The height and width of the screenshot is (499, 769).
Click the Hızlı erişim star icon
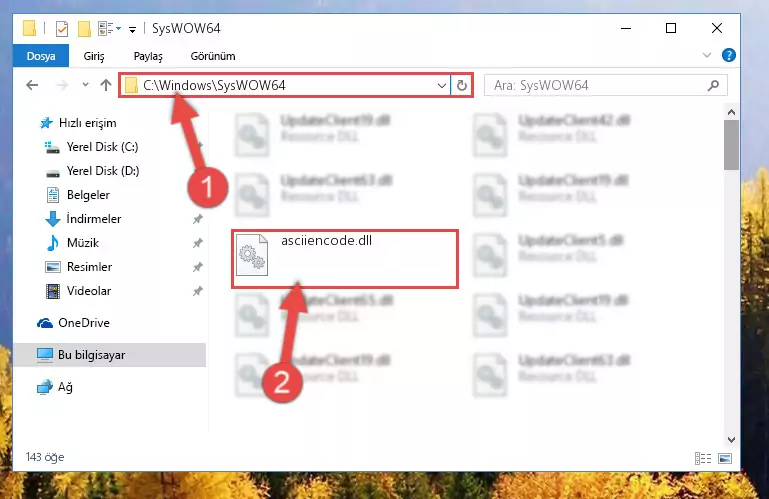tap(46, 123)
